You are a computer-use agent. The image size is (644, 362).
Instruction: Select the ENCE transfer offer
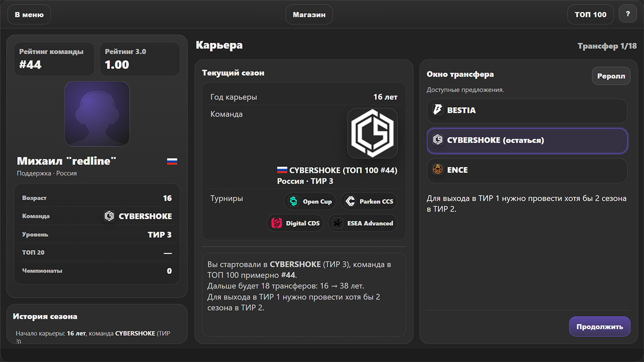pyautogui.click(x=527, y=170)
